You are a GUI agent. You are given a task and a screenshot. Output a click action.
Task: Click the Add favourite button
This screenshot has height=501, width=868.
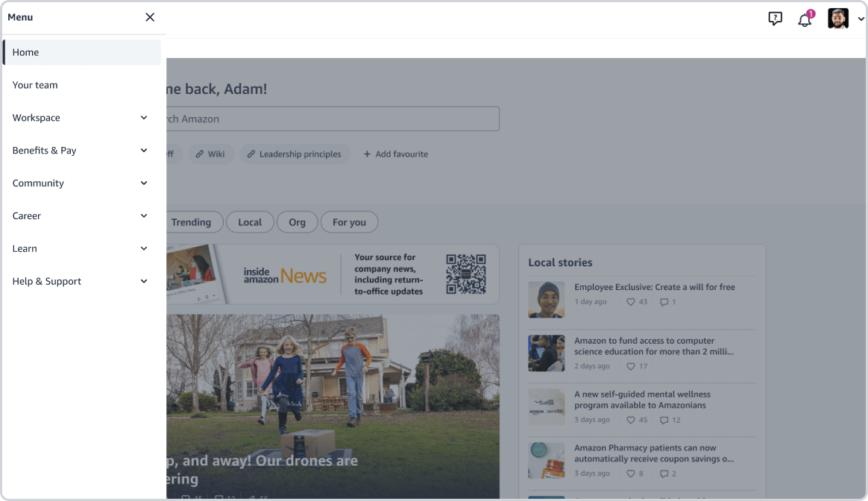(x=396, y=154)
